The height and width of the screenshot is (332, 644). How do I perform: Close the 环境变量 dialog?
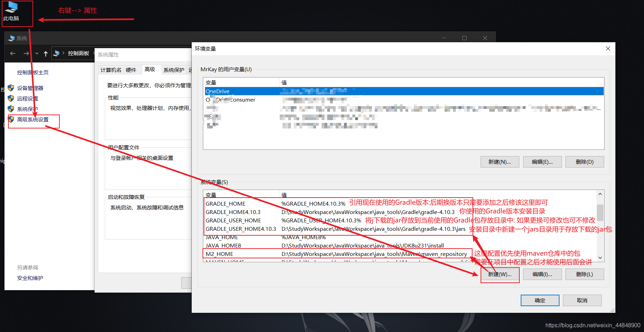pos(608,49)
